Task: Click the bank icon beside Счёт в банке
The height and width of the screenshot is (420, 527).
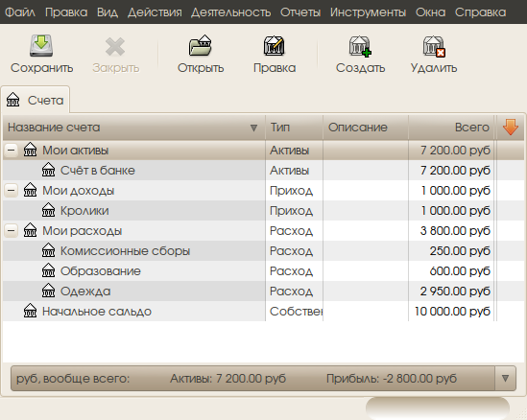Action: point(48,170)
